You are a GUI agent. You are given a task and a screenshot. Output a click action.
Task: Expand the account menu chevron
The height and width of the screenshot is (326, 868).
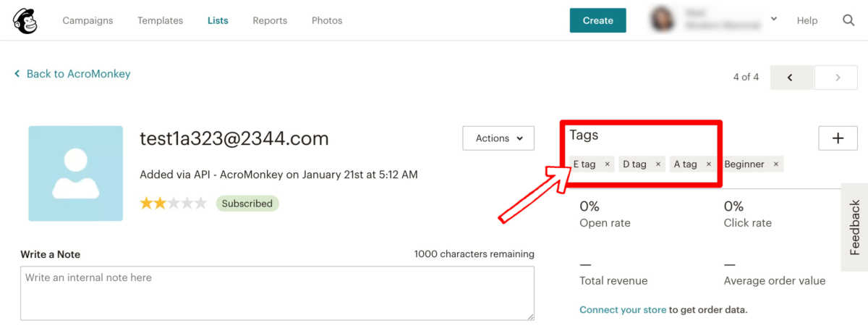coord(773,20)
